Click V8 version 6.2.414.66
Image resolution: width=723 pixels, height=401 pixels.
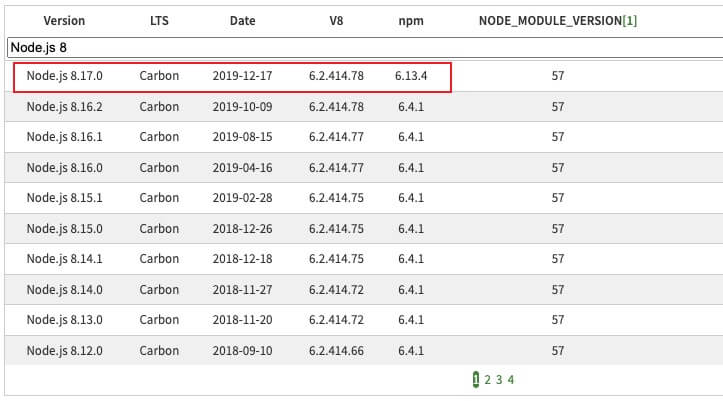(x=336, y=351)
